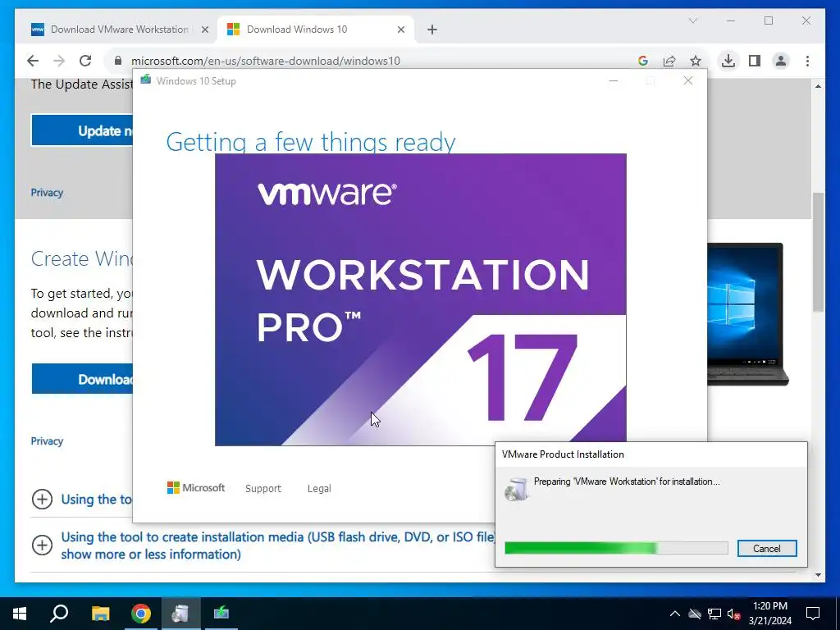Click the Support link in Windows 10 Setup

263,488
